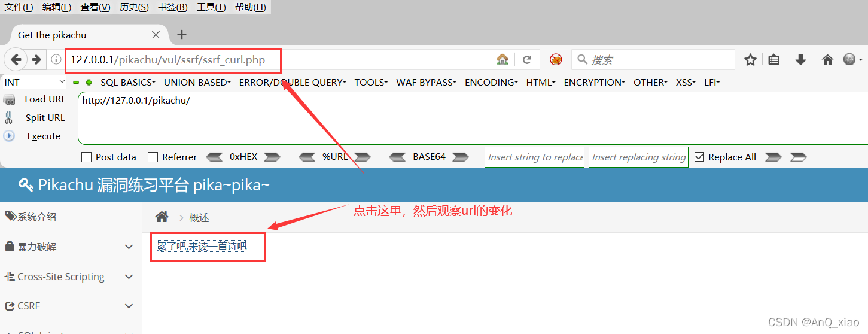Viewport: 868px width, 334px height.
Task: Encode %URL with right arrow
Action: click(362, 157)
